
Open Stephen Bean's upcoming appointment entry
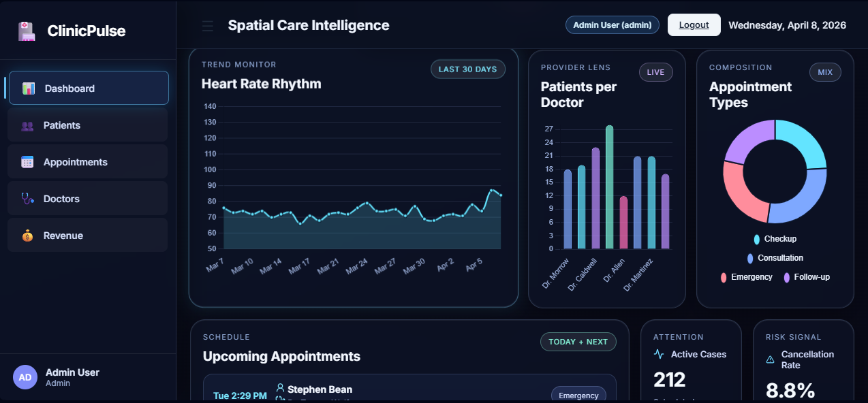[x=409, y=391]
